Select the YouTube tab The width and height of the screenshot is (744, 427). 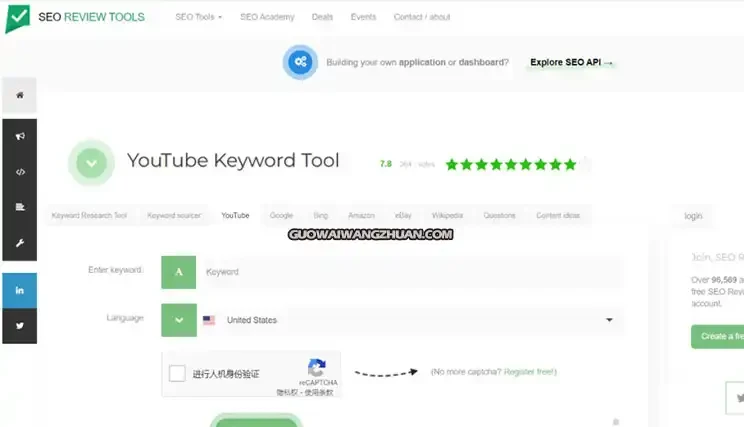tap(235, 215)
